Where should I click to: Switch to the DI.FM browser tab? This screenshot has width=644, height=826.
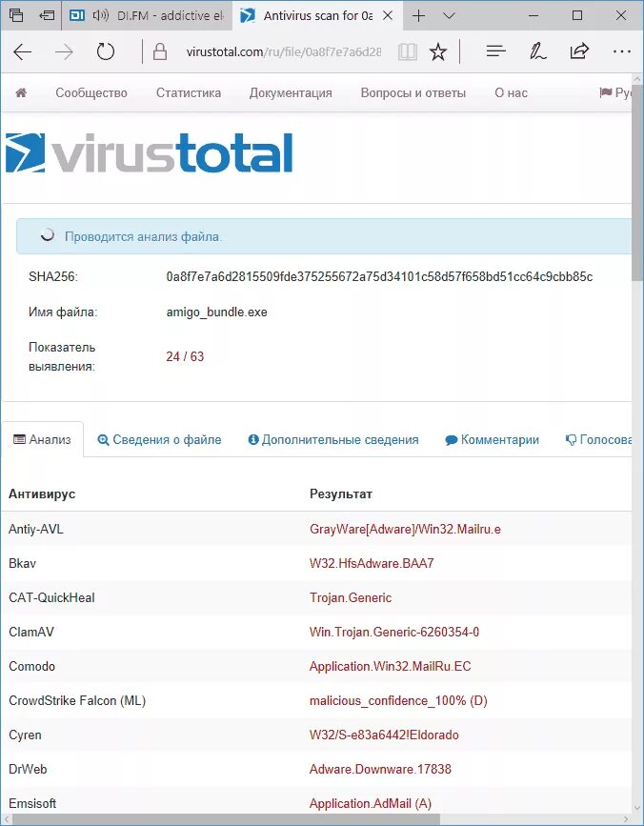(x=147, y=16)
